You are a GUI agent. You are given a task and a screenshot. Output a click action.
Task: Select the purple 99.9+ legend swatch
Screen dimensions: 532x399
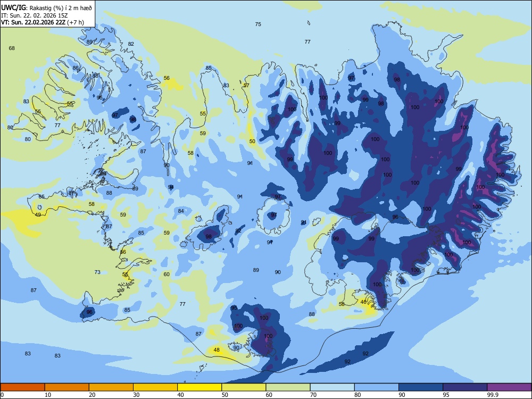(x=509, y=387)
